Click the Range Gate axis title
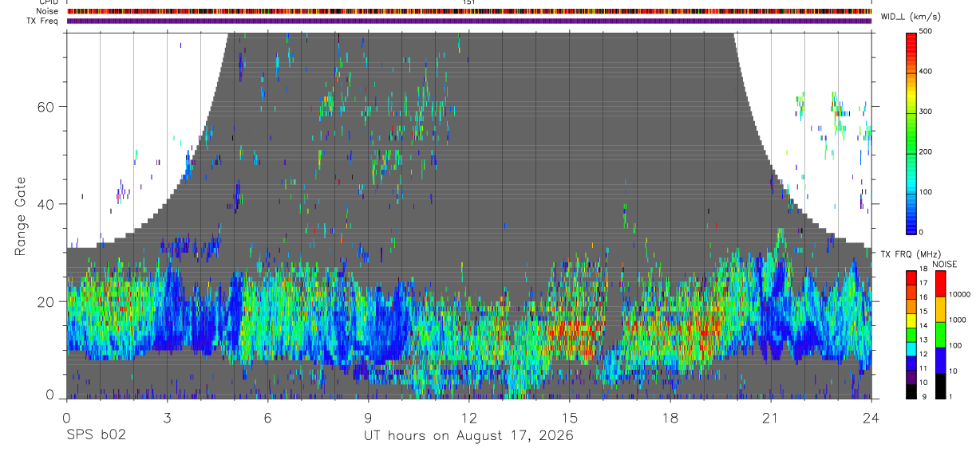Viewport: 980px width, 452px height. [21, 217]
